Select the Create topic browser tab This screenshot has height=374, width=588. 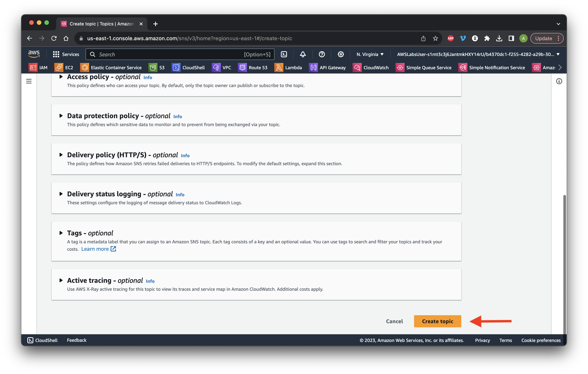pyautogui.click(x=102, y=24)
